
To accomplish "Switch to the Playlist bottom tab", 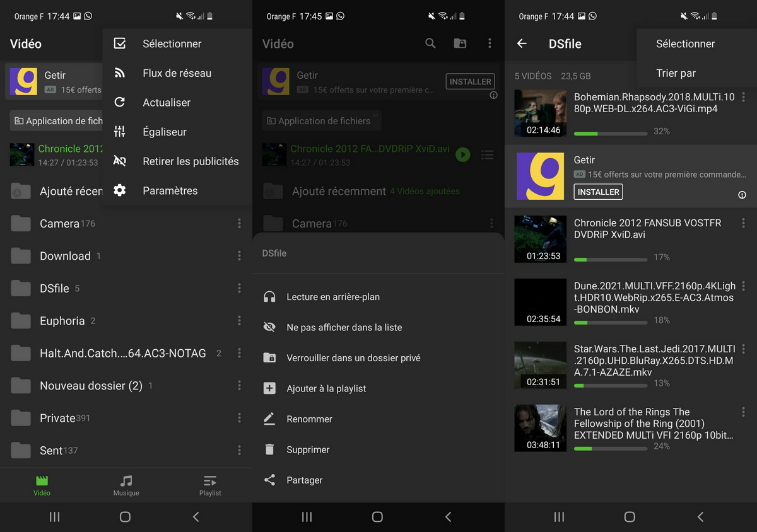I will pos(210,485).
